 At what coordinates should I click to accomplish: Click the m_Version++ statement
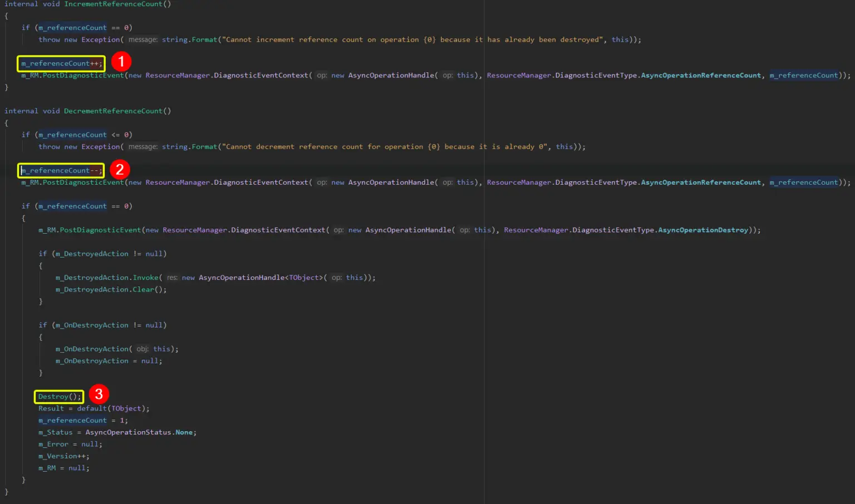click(63, 456)
